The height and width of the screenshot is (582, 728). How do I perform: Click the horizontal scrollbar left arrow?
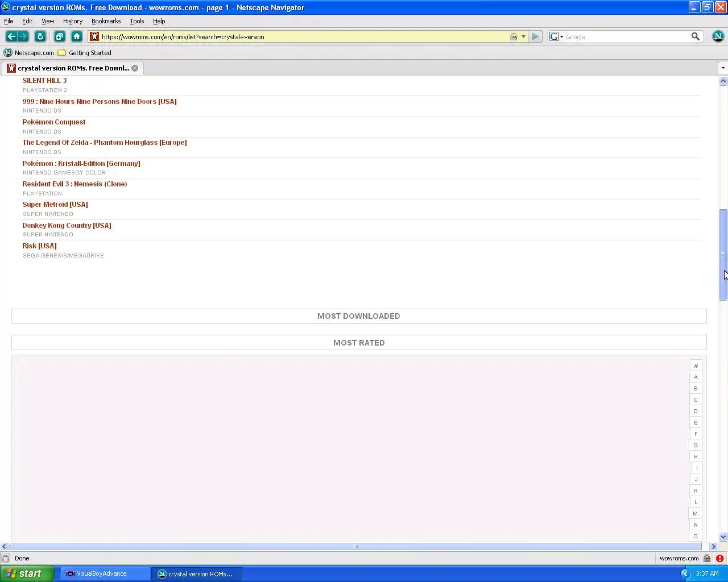pos(5,546)
